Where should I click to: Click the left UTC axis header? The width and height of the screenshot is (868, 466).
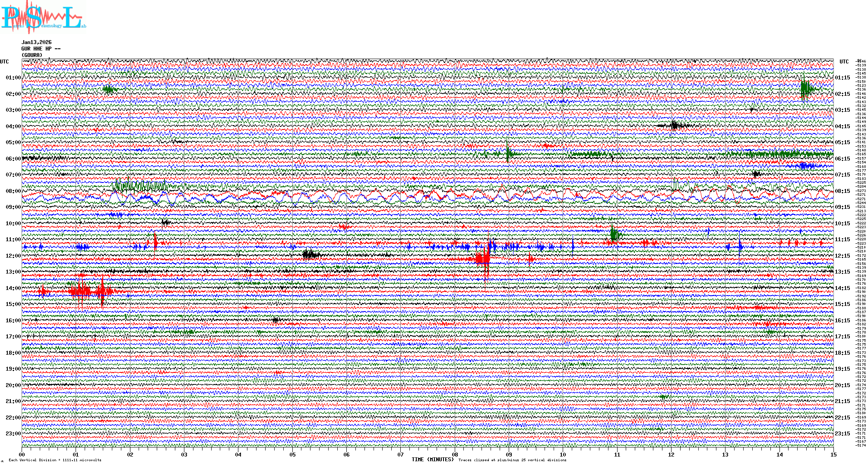(4, 62)
